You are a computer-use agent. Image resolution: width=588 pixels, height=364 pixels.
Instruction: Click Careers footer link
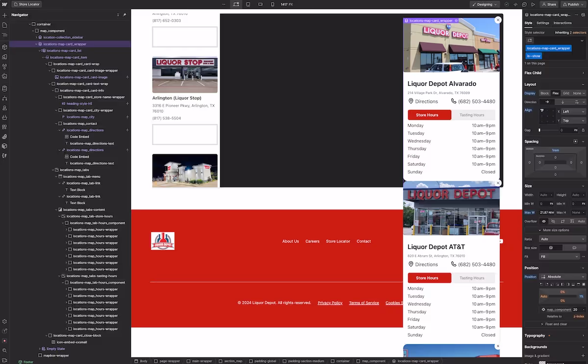tap(312, 241)
